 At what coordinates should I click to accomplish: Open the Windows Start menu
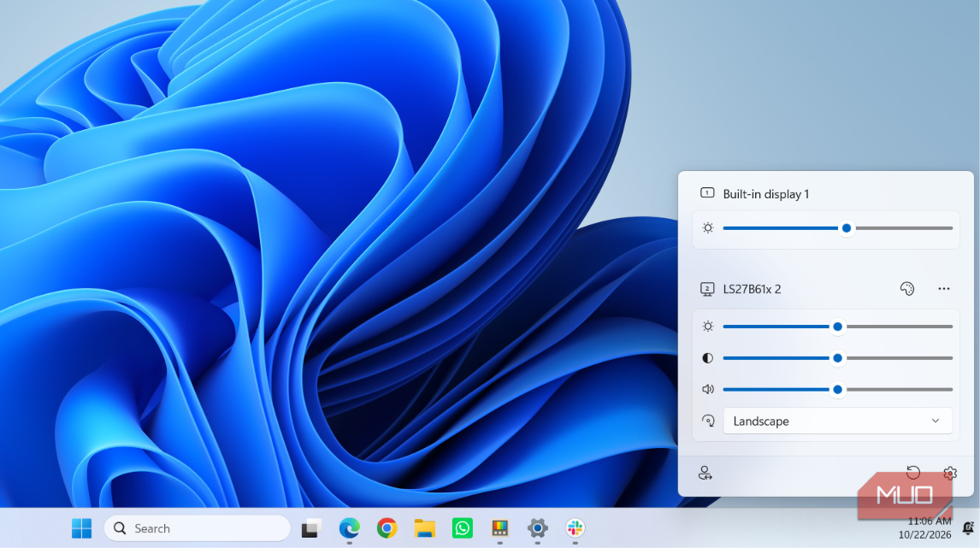click(81, 528)
